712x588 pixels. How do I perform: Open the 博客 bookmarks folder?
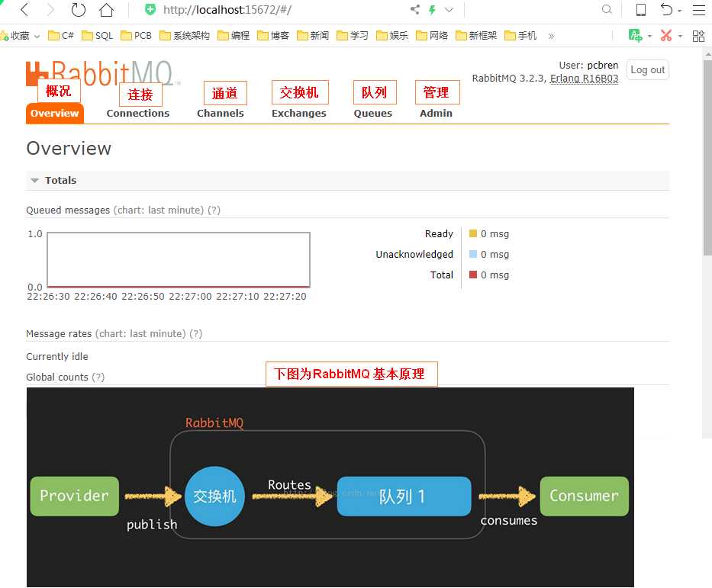(273, 35)
